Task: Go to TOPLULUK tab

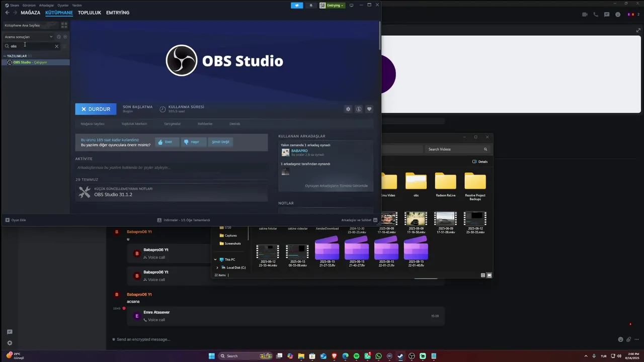Action: 90,13
